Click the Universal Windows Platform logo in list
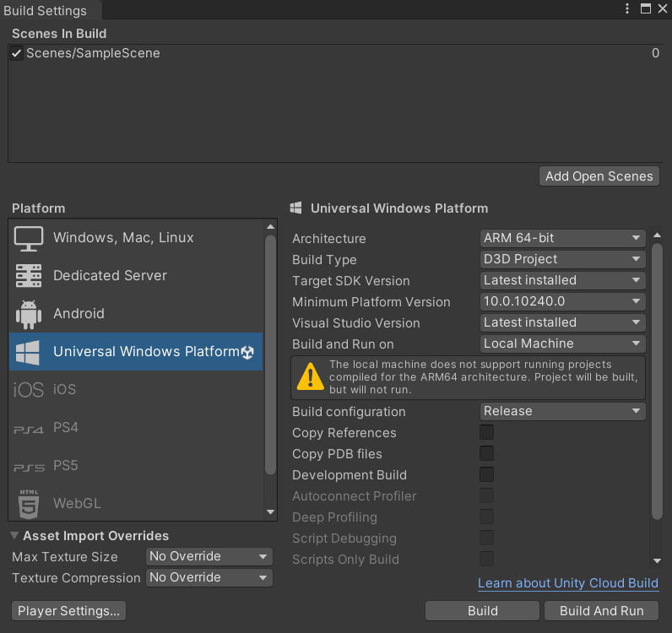Image resolution: width=672 pixels, height=633 pixels. click(x=27, y=352)
